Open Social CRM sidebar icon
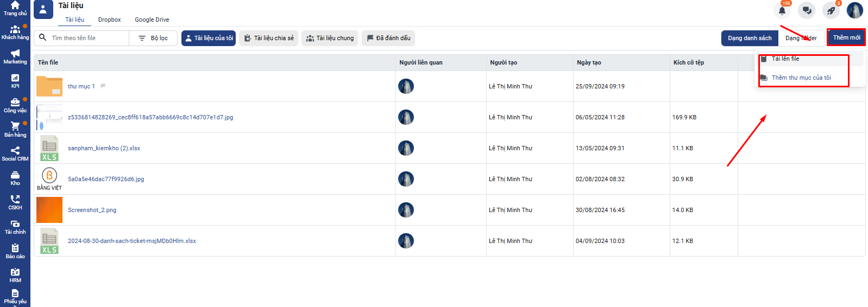This screenshot has height=307, width=868. [15, 153]
